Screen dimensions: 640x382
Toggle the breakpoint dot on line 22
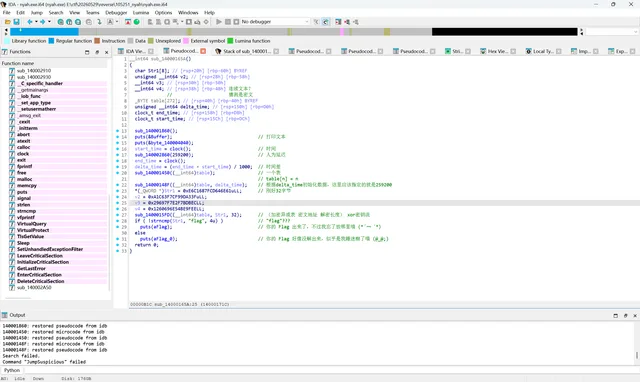(118, 185)
